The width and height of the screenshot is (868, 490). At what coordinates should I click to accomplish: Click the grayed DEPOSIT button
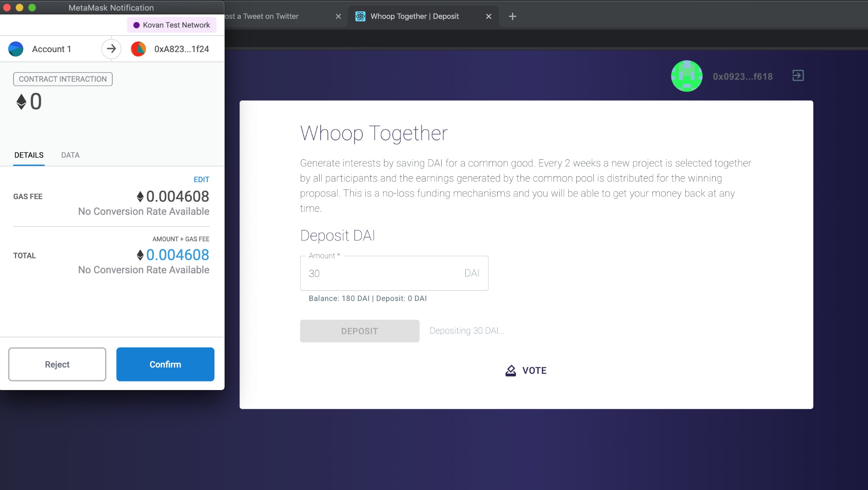point(359,331)
